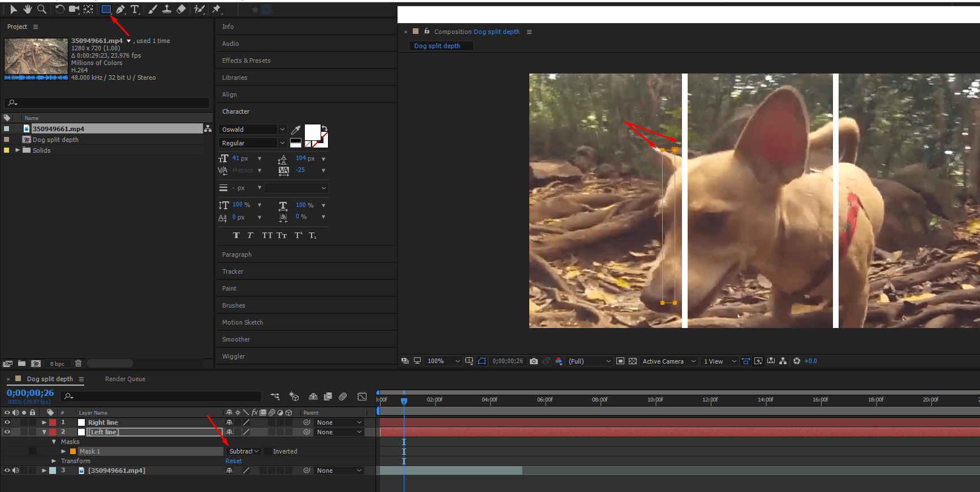The image size is (980, 492).
Task: Select the Rotation tool
Action: click(59, 9)
